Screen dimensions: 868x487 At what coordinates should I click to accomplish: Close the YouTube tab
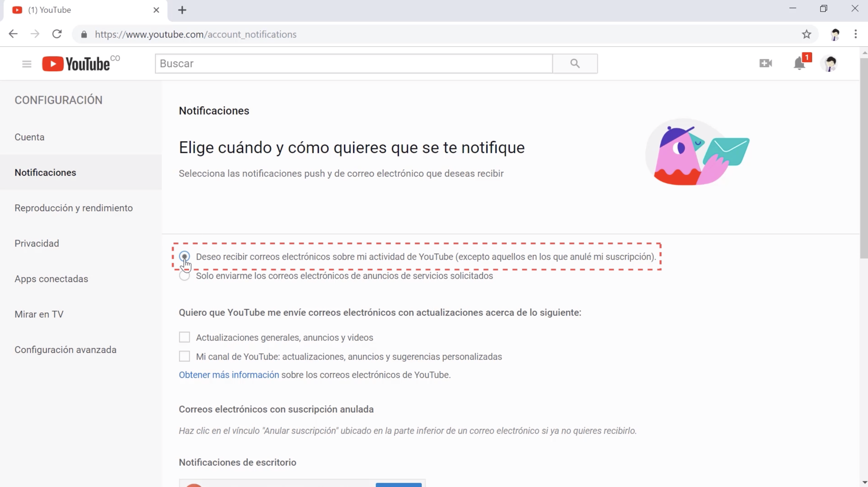click(x=156, y=10)
